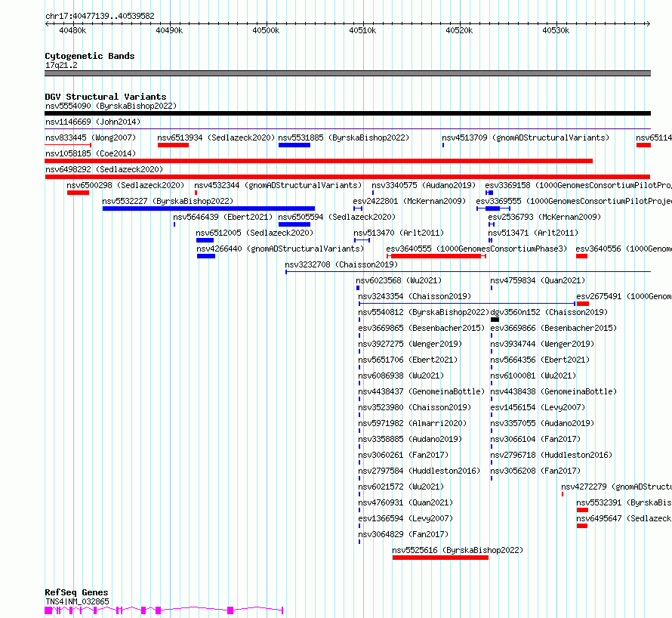The height and width of the screenshot is (618, 672).
Task: Click the nsv5525616 (ByrskaBishop2022) label
Action: point(458,550)
